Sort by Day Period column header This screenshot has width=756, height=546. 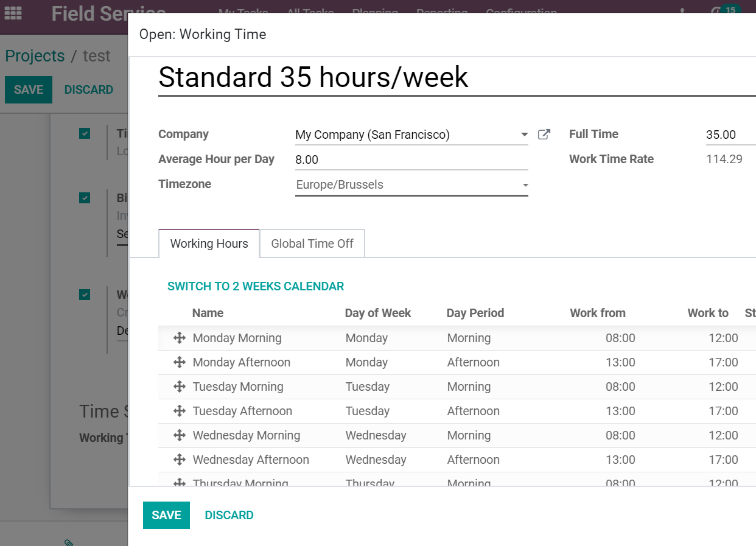[475, 313]
